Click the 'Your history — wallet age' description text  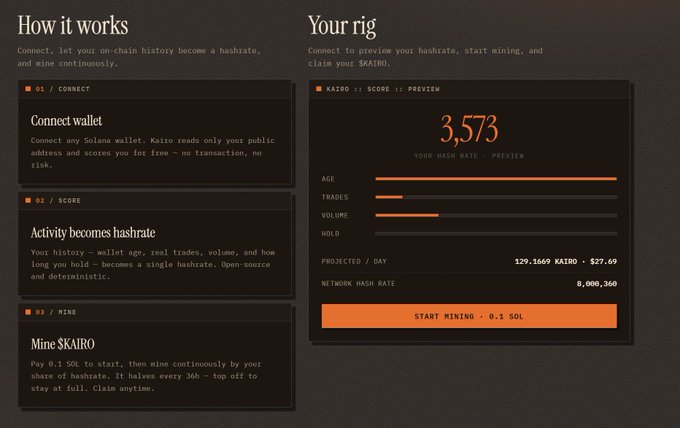[153, 264]
